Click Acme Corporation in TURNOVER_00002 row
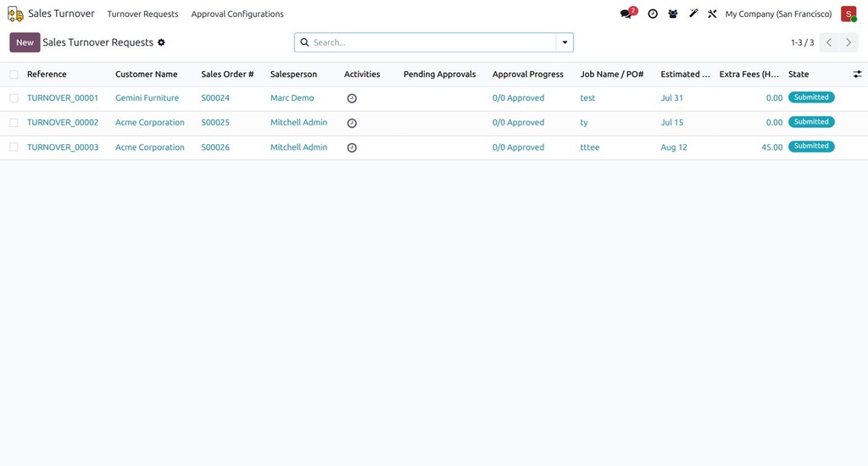Screen dimensions: 868x466 pyautogui.click(x=150, y=122)
